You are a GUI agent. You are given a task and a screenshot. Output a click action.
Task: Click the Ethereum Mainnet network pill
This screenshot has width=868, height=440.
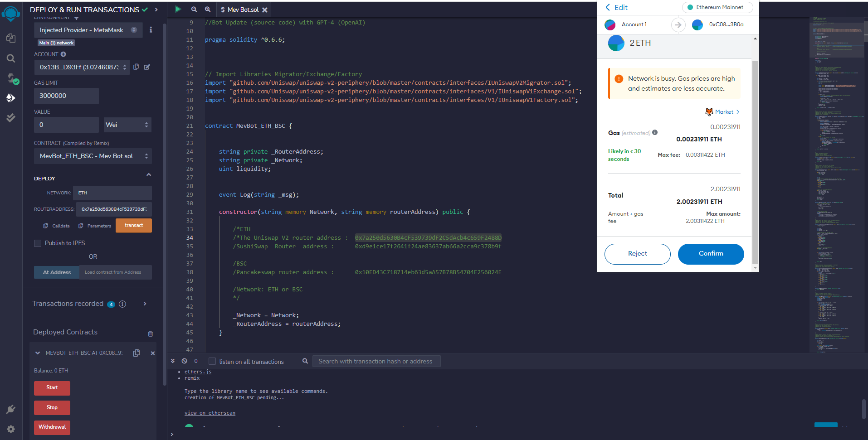click(717, 7)
